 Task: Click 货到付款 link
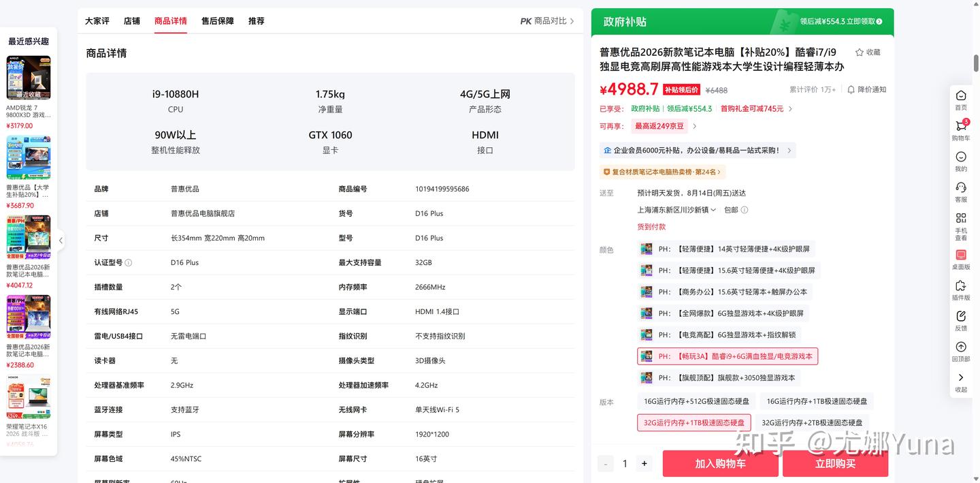tap(651, 227)
